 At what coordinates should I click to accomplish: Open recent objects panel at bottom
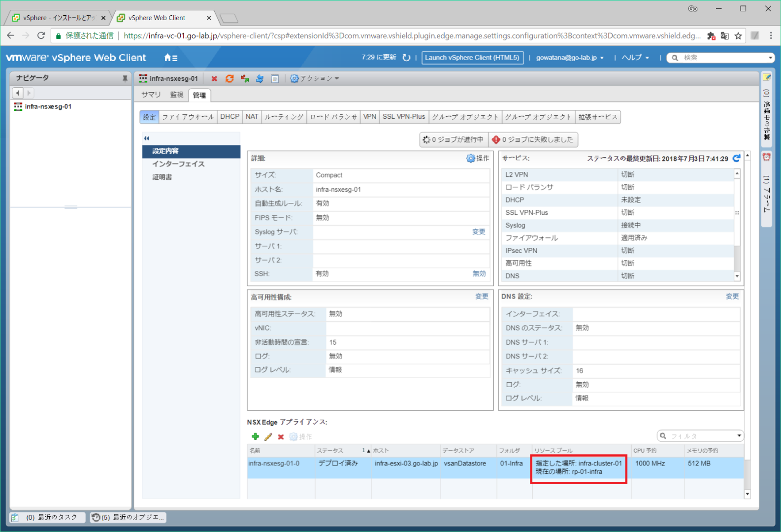pos(128,517)
